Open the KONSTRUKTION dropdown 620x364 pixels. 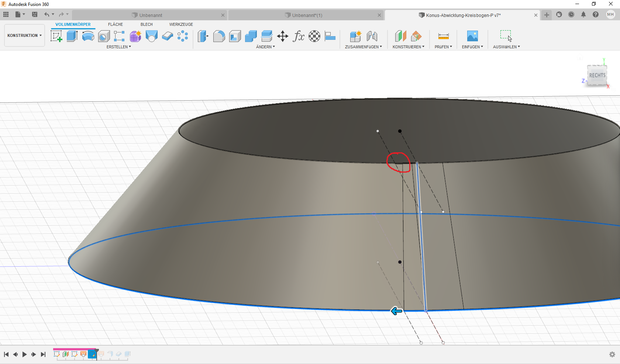point(24,35)
